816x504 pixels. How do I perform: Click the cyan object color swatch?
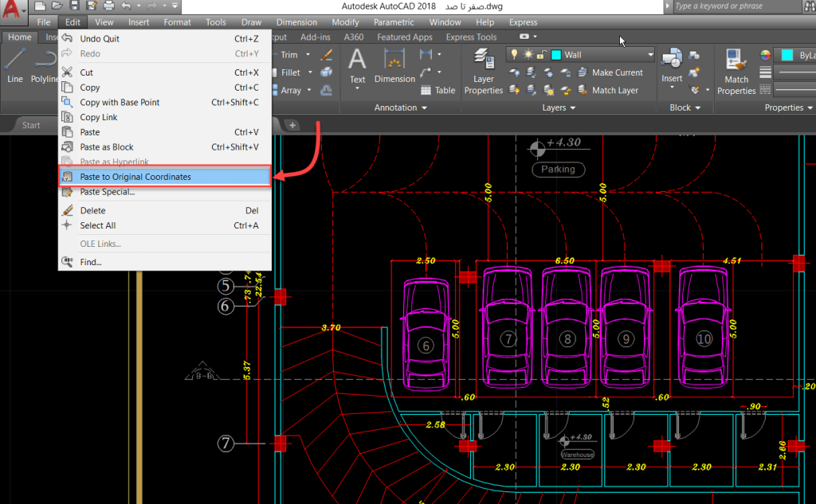[x=787, y=55]
